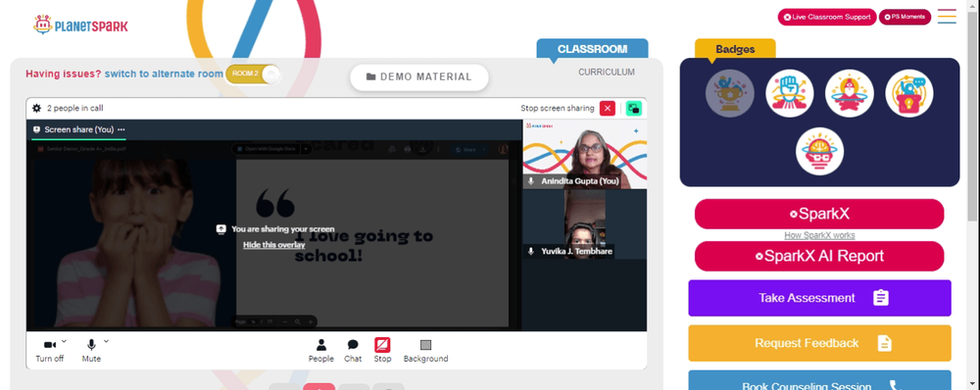Click the raised fist badge
The image size is (980, 390).
789,93
